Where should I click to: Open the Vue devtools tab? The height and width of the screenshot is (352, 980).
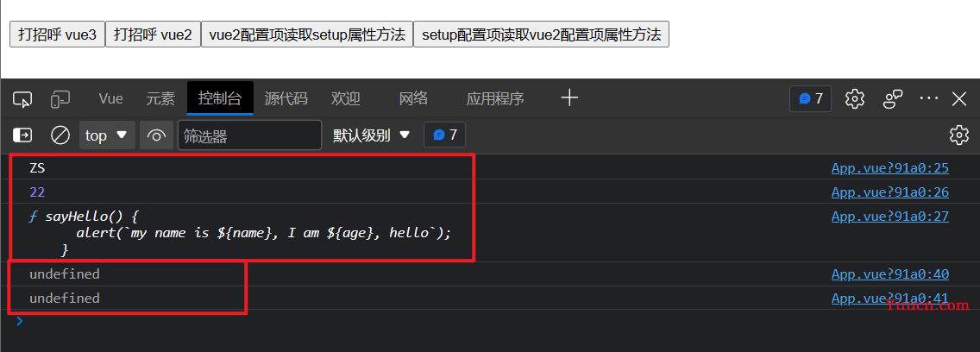(x=110, y=99)
